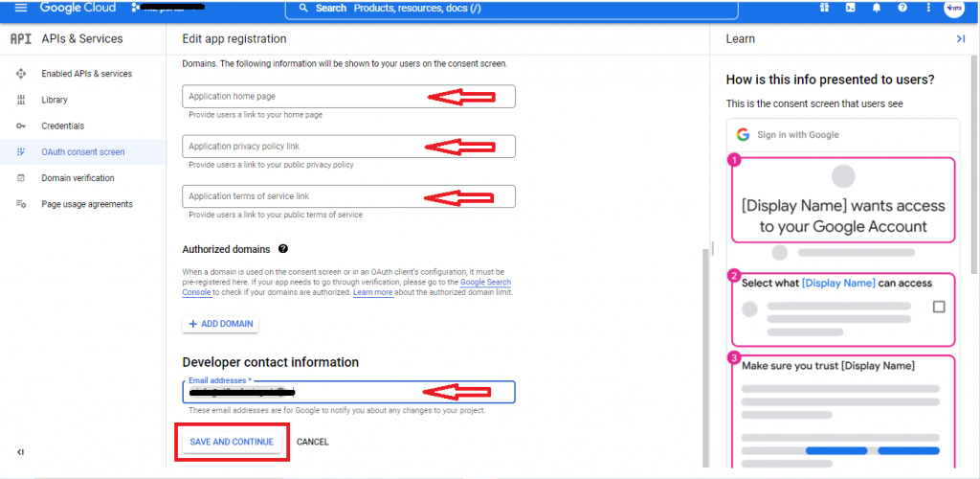The height and width of the screenshot is (479, 980).
Task: Click the Page usage agreements icon
Action: click(21, 204)
